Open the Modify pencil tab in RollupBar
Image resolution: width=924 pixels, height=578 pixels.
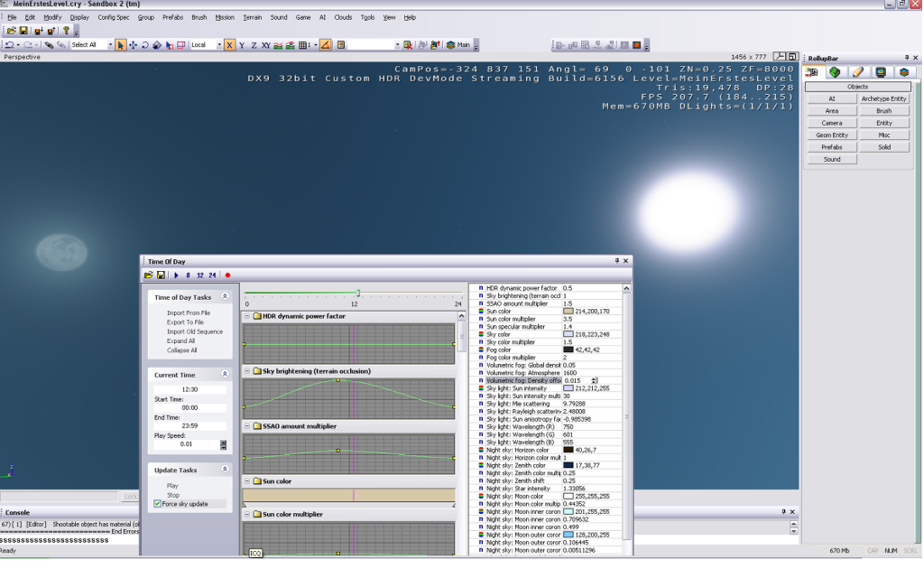point(857,72)
